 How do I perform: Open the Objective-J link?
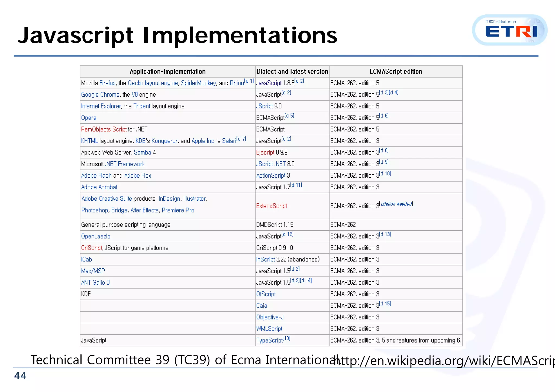pos(270,317)
